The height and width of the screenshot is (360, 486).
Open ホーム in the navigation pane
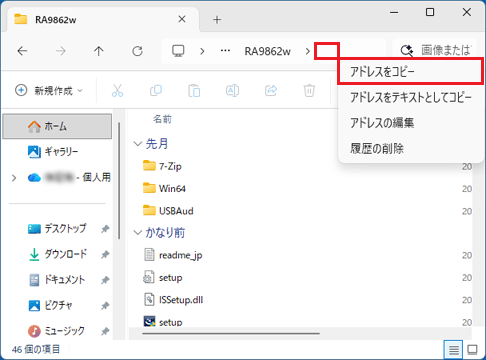tap(57, 126)
